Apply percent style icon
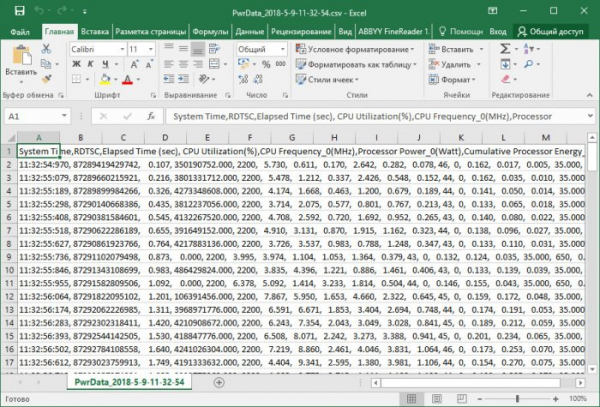 tap(266, 64)
